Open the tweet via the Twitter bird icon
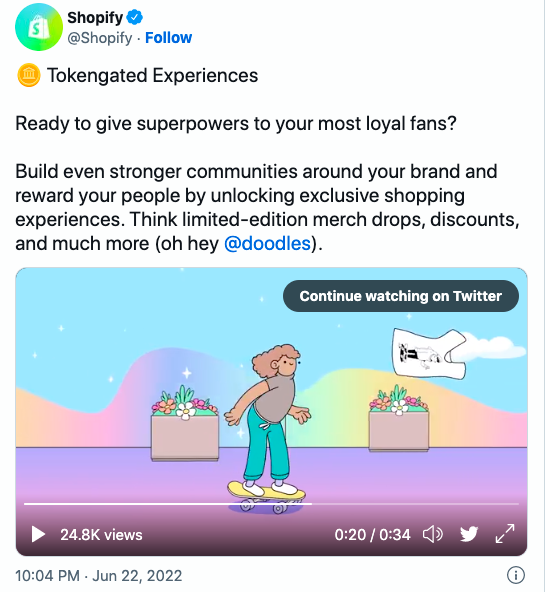 (x=469, y=534)
